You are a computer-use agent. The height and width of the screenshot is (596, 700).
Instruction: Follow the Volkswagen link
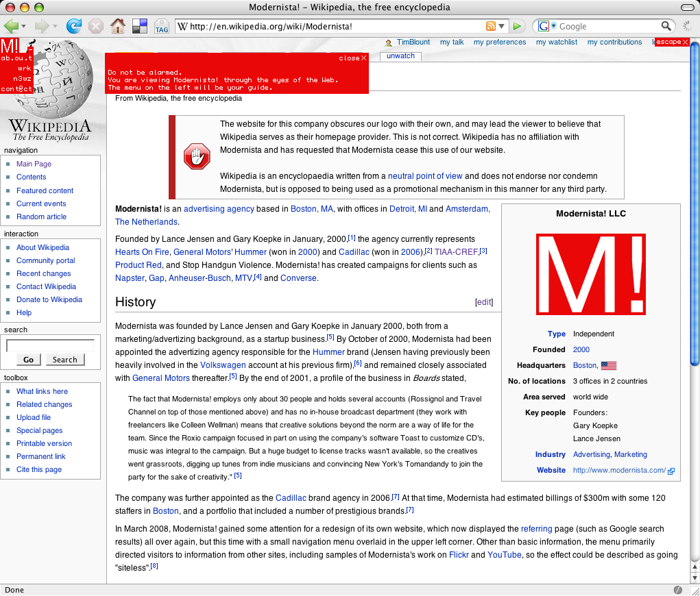coord(223,365)
